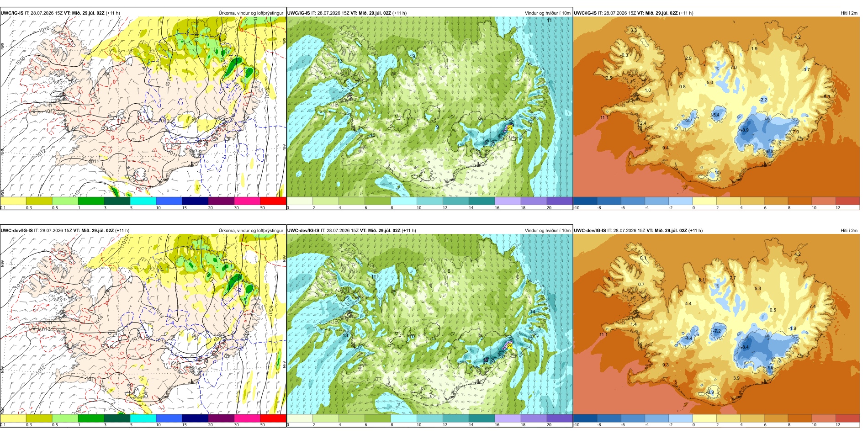Select the -7.2 label on bottom temperature map

pyautogui.click(x=716, y=331)
